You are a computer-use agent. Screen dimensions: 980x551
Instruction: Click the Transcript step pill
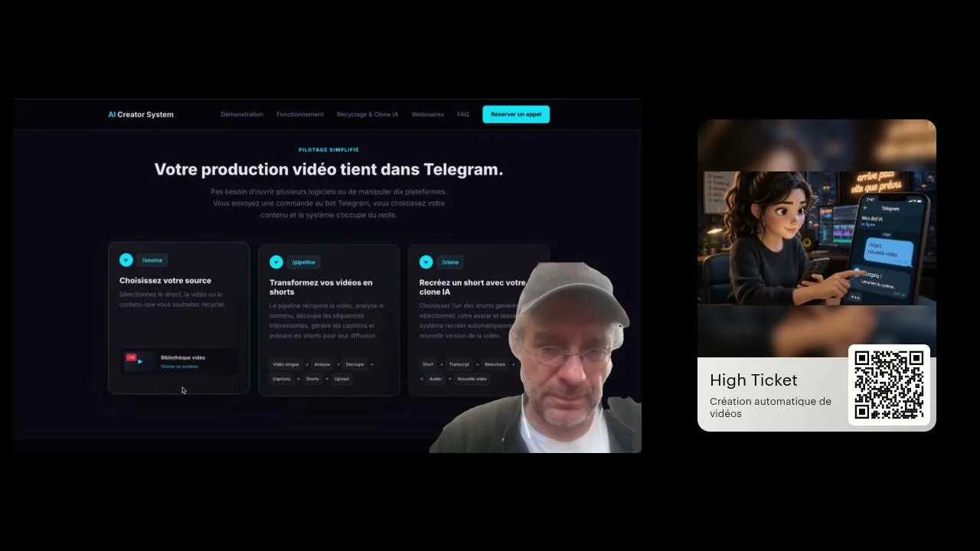(x=459, y=364)
